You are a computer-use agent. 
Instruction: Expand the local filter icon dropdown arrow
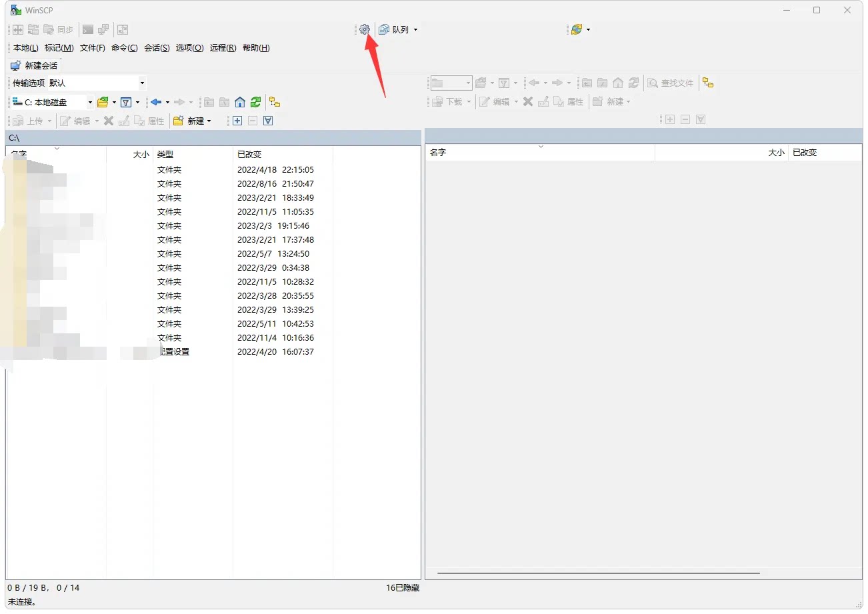click(x=137, y=102)
